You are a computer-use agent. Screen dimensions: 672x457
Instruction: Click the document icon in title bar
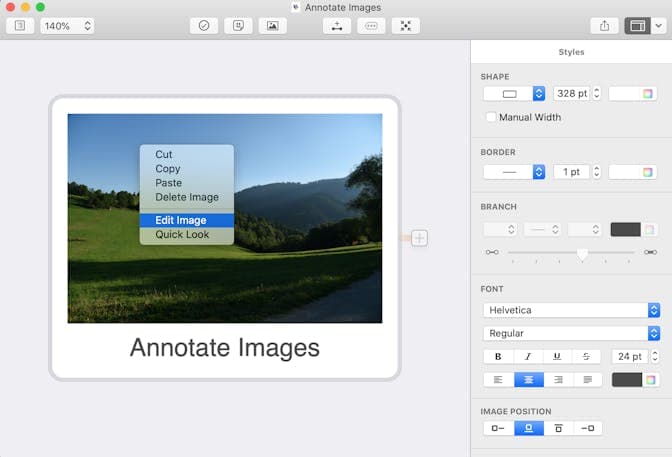(295, 7)
